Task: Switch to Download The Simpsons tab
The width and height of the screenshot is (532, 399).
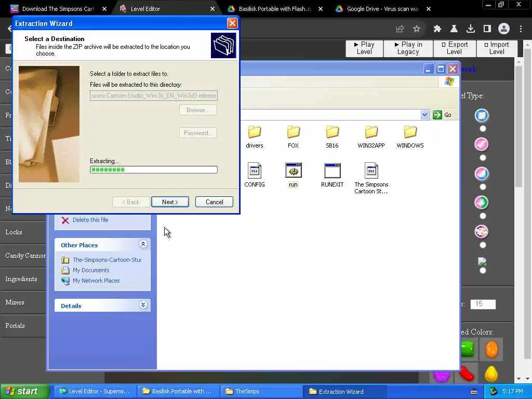Action: (x=58, y=9)
